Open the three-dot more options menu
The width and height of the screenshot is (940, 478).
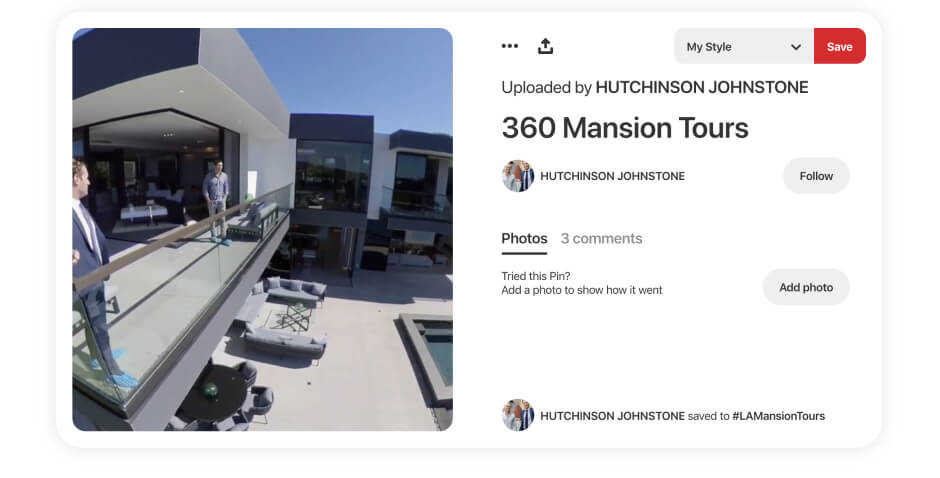point(510,46)
